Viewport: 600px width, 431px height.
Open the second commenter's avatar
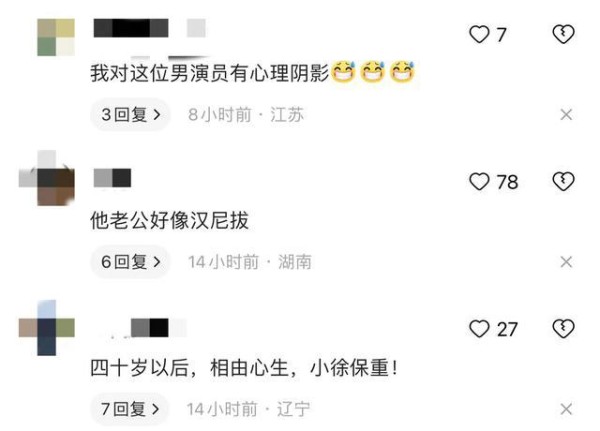(x=47, y=178)
